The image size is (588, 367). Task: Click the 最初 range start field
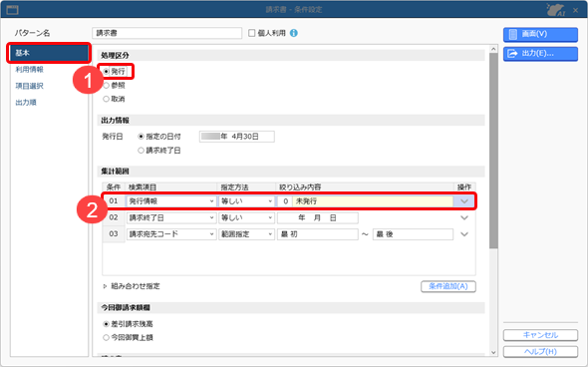click(x=318, y=234)
